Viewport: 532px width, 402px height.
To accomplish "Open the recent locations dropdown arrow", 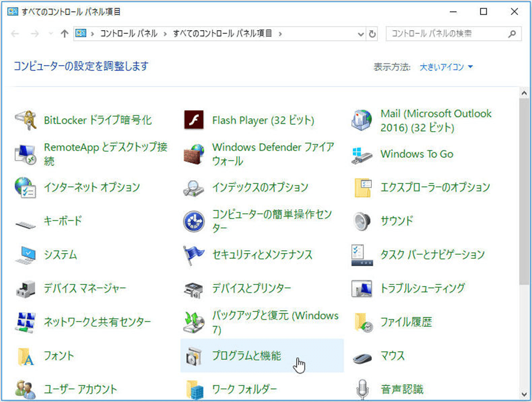I will pyautogui.click(x=51, y=33).
